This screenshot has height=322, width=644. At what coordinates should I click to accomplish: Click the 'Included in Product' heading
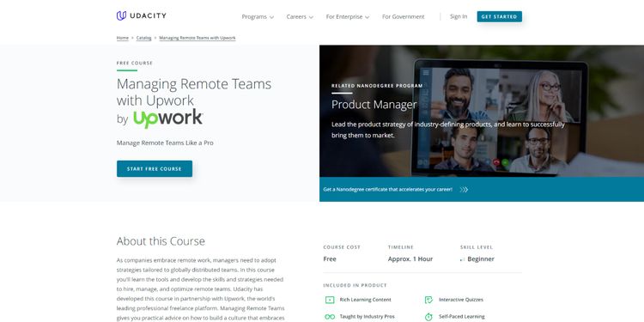pyautogui.click(x=355, y=285)
